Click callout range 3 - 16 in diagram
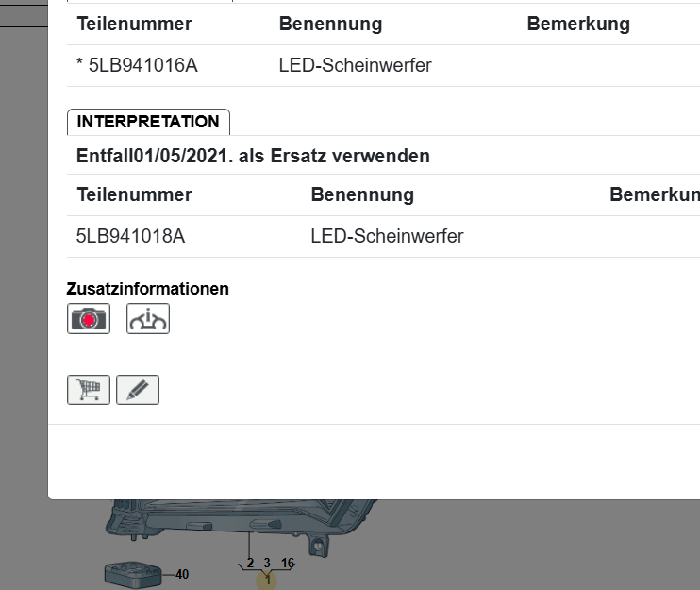Viewport: 700px width, 590px height. [279, 564]
